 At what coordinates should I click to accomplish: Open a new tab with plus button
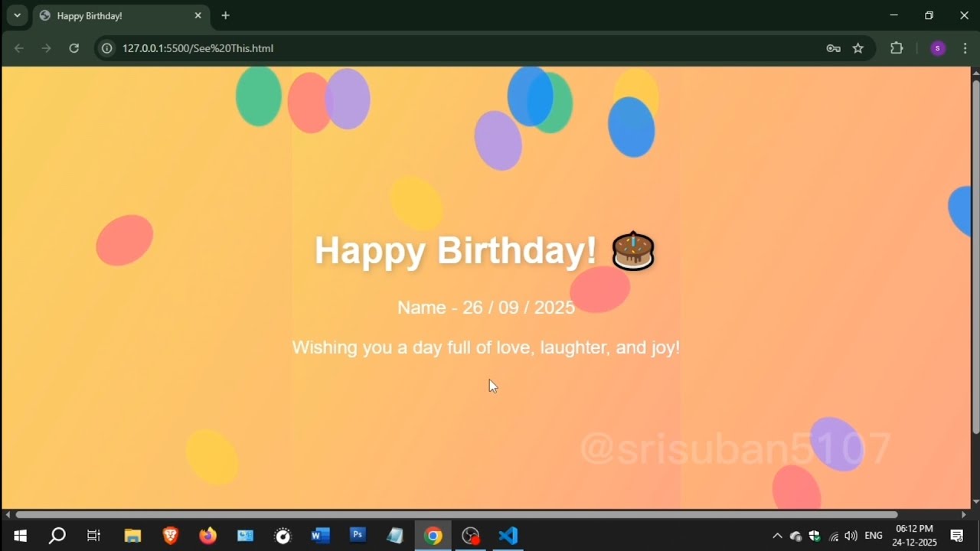225,15
